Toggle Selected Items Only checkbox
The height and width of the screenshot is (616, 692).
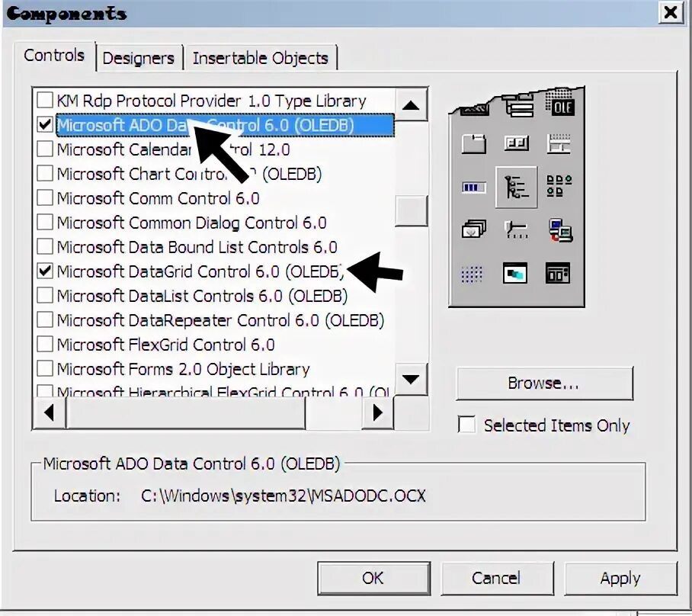click(x=467, y=425)
